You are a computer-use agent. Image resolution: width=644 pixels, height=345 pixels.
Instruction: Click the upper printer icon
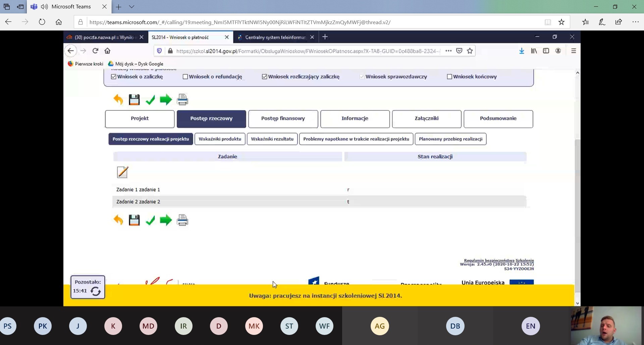[182, 100]
